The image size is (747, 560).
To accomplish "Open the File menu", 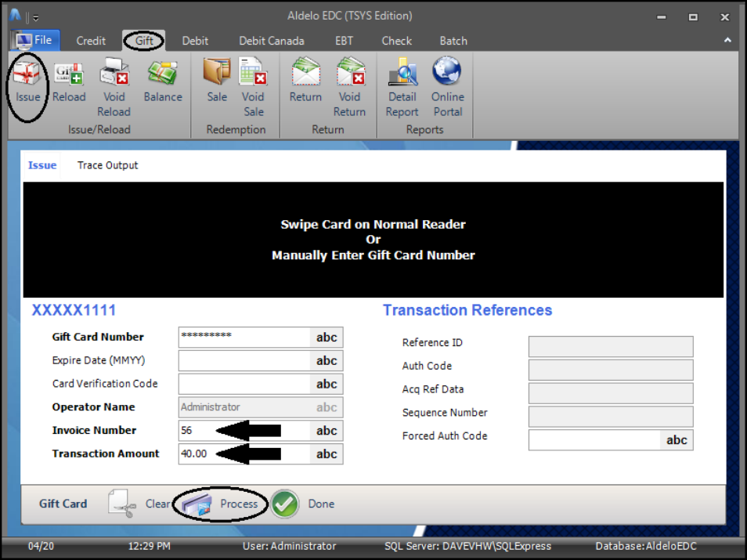I will [34, 41].
